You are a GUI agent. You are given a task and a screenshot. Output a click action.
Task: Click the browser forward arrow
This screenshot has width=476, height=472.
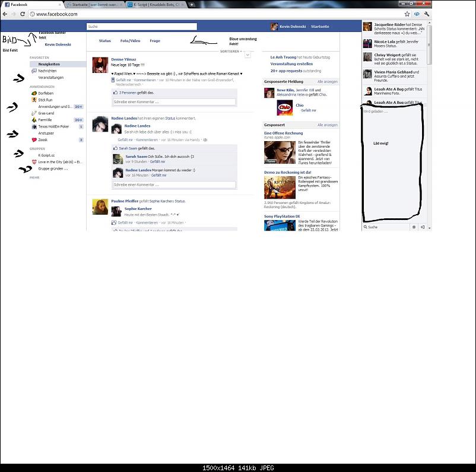click(14, 14)
